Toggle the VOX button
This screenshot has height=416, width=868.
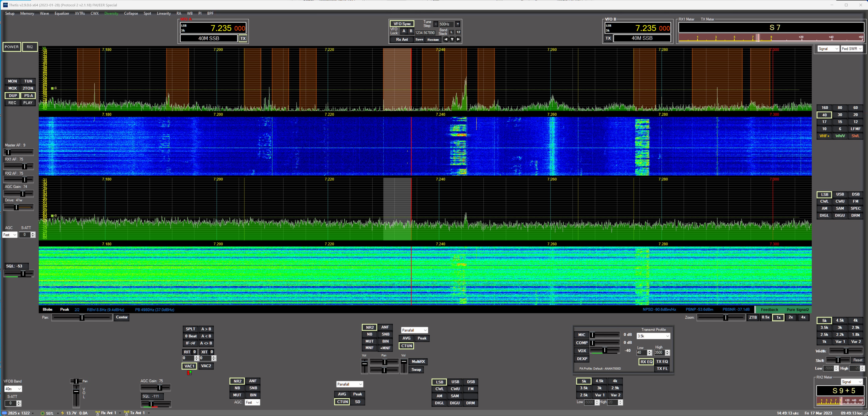pos(582,351)
